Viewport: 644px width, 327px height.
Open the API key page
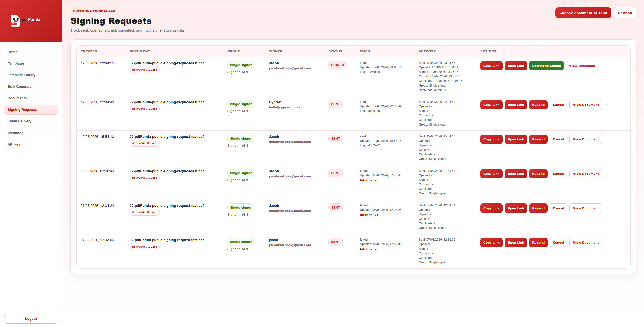31,144
